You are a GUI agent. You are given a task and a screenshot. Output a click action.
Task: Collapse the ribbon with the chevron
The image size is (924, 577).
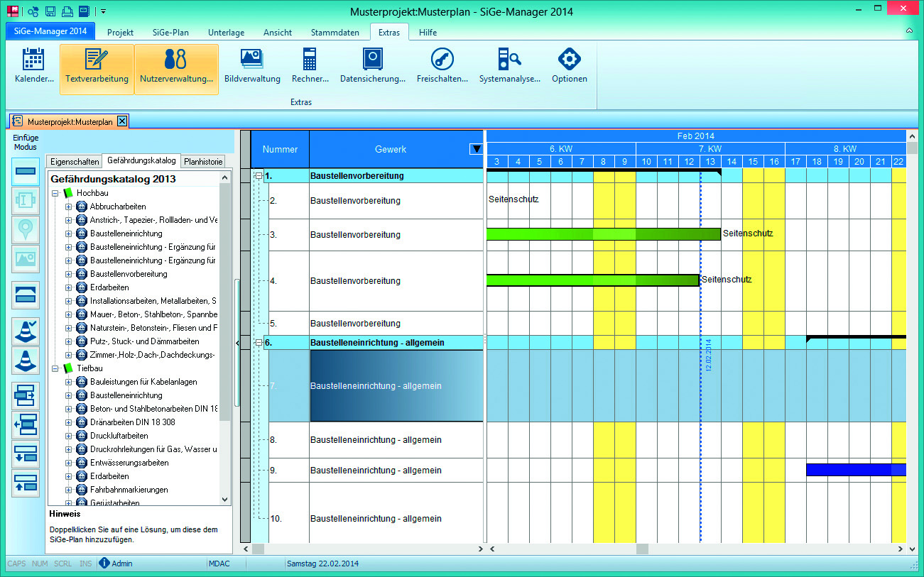pyautogui.click(x=909, y=32)
